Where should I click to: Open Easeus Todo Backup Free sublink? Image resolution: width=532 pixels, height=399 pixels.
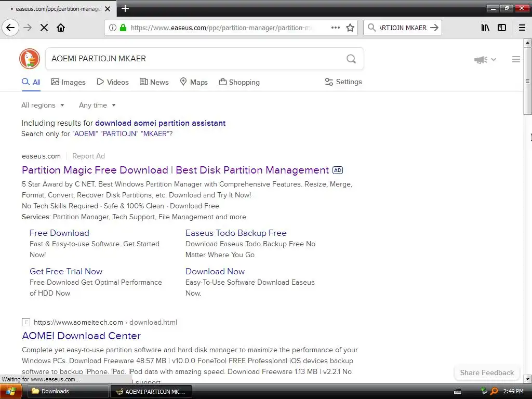click(236, 233)
